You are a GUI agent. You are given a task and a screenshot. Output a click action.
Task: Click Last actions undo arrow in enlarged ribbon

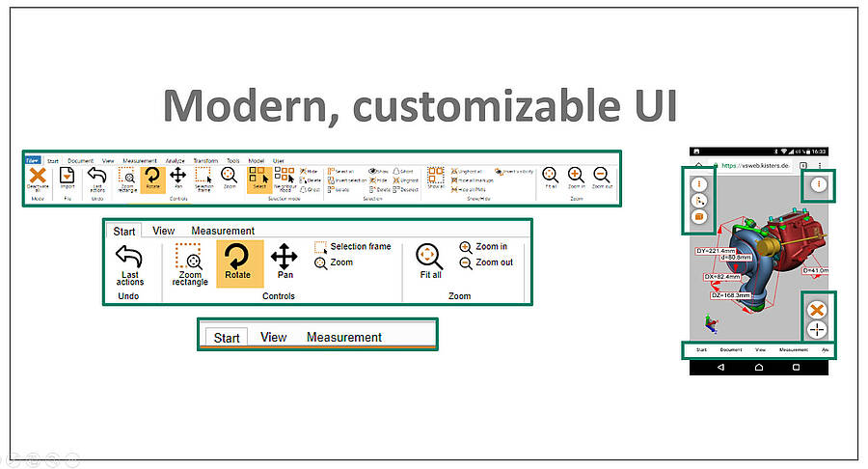click(x=129, y=257)
